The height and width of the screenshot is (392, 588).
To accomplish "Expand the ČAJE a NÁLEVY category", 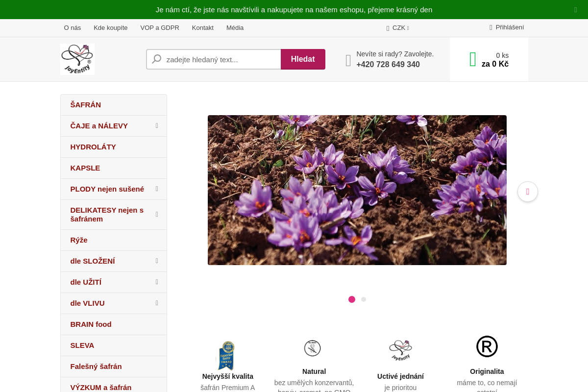I will pyautogui.click(x=157, y=126).
